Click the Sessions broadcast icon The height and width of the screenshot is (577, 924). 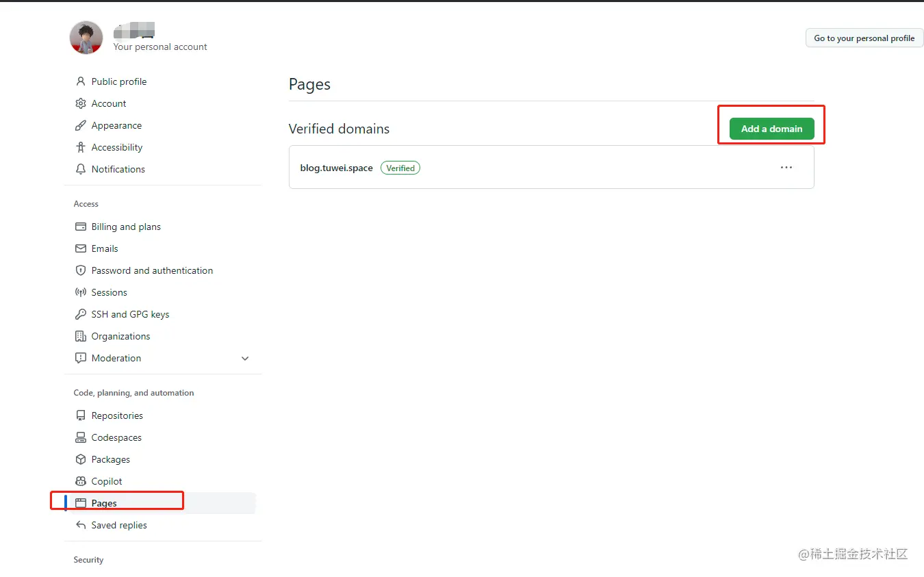point(81,292)
